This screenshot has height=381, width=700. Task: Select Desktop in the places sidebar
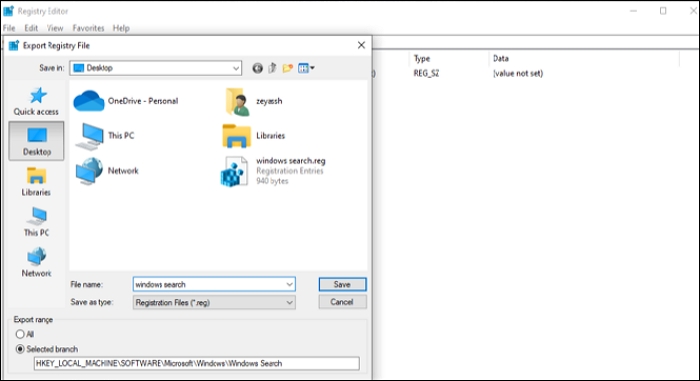pyautogui.click(x=36, y=141)
